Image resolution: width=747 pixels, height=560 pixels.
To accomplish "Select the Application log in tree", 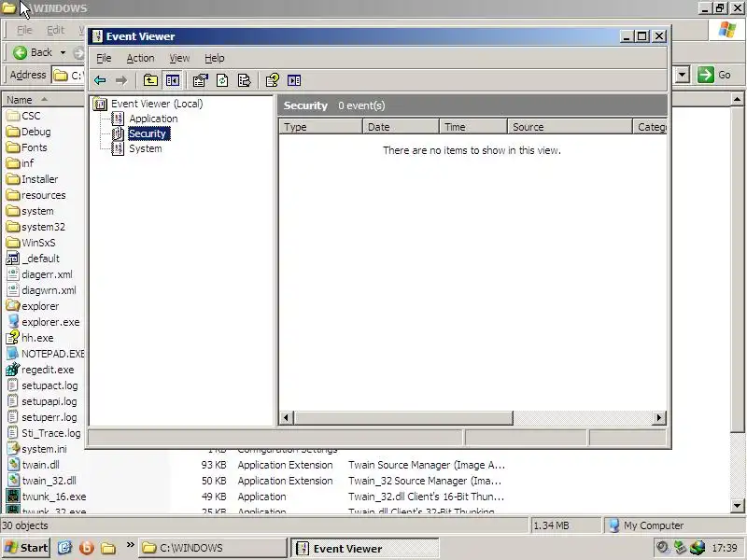I will 153,119.
